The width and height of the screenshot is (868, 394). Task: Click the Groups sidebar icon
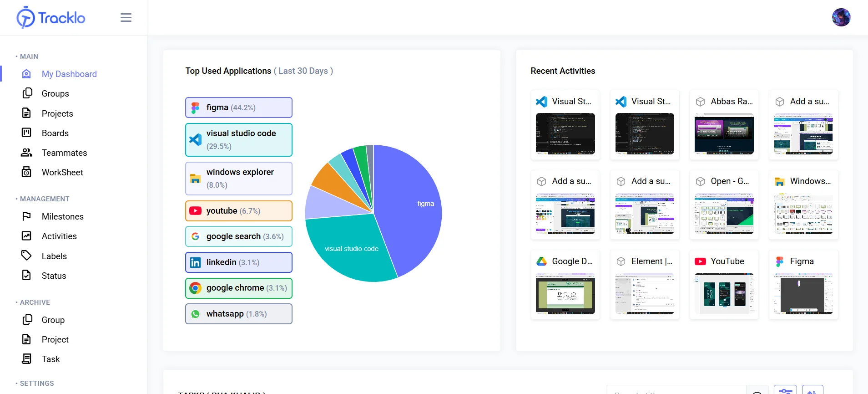pos(27,93)
